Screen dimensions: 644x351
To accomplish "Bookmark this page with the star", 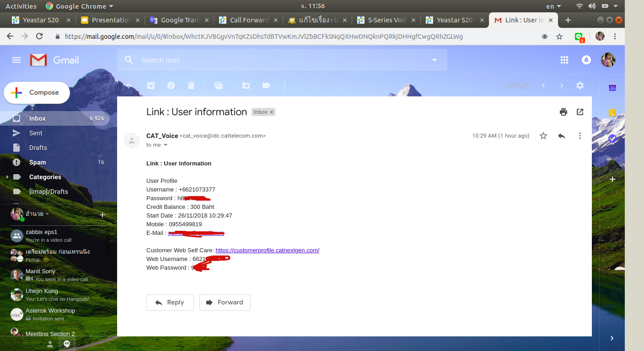I will (x=559, y=36).
